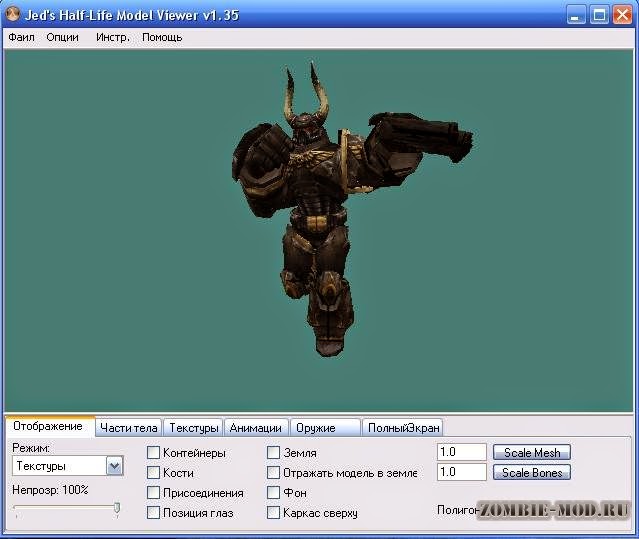Close the Model Viewer window
Image resolution: width=639 pixels, height=539 pixels.
click(622, 15)
